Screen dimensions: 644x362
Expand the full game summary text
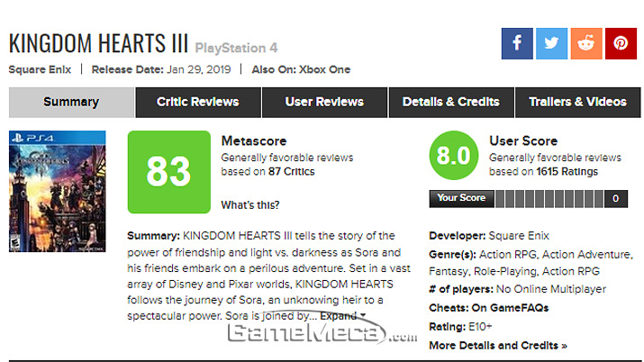(x=341, y=316)
